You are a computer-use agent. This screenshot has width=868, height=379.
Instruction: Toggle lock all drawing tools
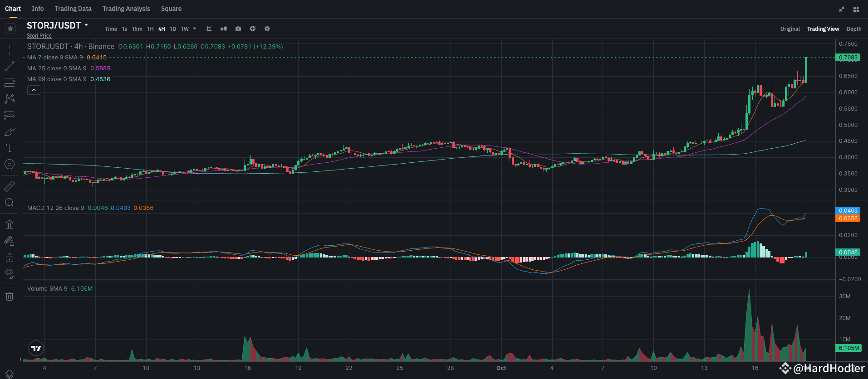[x=10, y=258]
